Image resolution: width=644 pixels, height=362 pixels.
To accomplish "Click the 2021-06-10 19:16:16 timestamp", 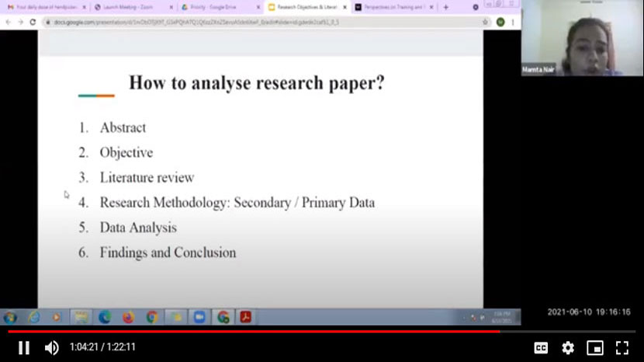I will click(589, 312).
